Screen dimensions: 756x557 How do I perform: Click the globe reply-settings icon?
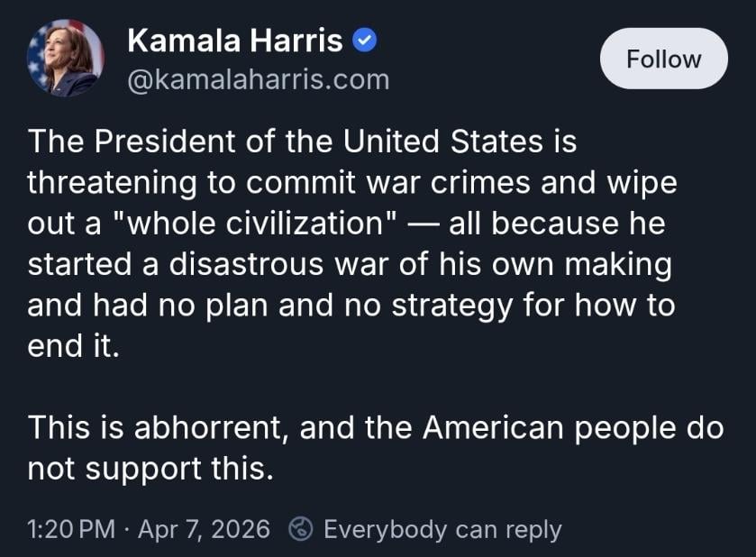coord(299,529)
